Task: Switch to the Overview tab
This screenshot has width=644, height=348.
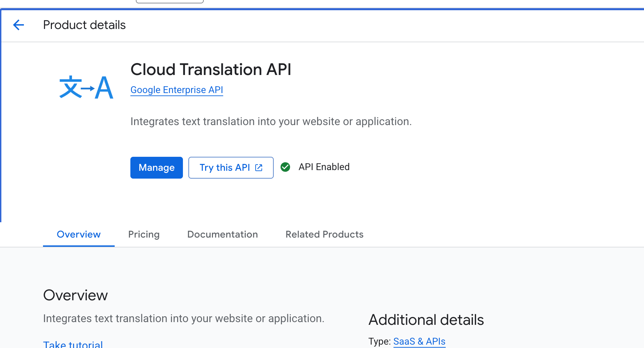Action: pyautogui.click(x=78, y=234)
